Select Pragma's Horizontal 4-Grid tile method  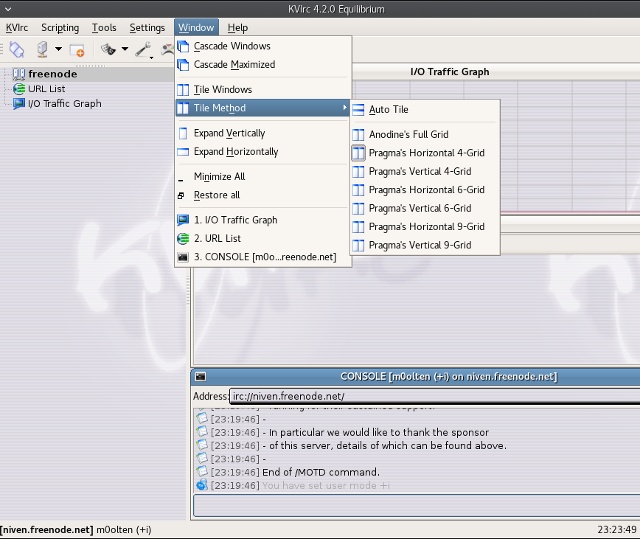coord(425,153)
